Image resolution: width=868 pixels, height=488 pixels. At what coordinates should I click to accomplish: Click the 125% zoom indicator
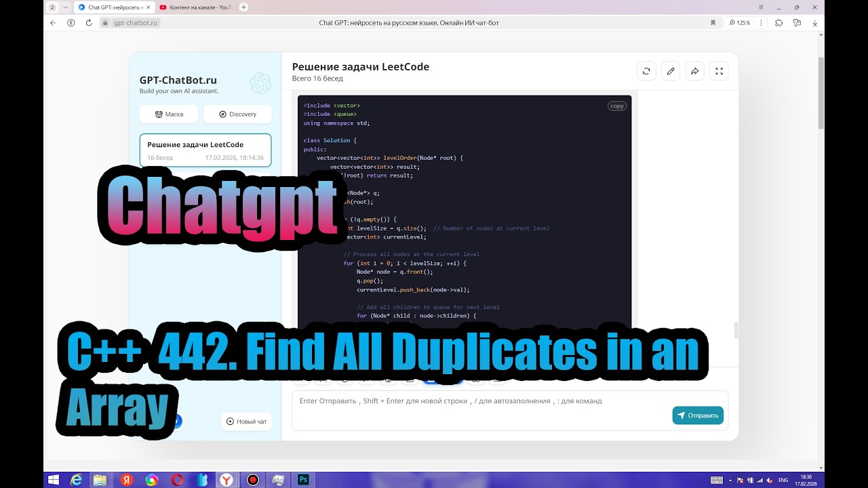(740, 22)
